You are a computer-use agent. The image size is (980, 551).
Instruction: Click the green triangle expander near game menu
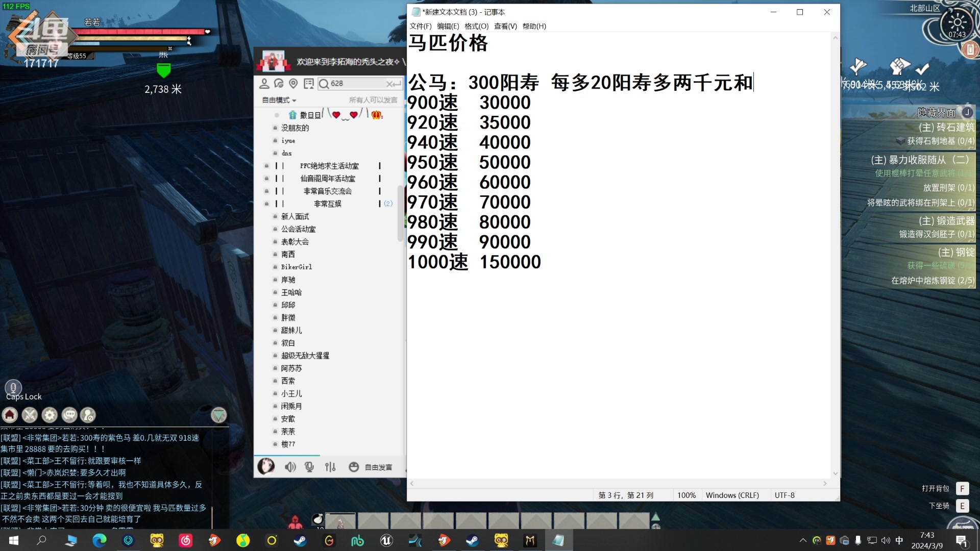click(218, 416)
